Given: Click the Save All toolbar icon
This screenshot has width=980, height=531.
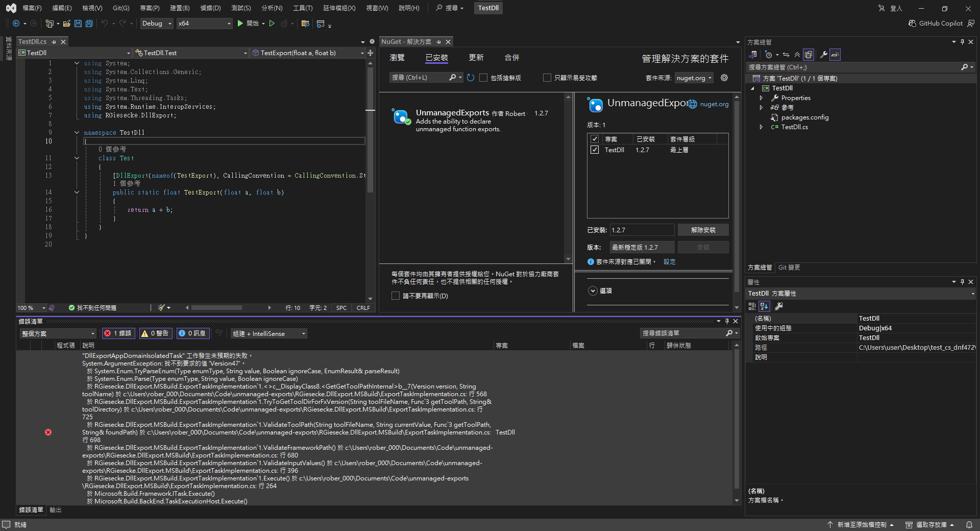Looking at the screenshot, I should point(89,23).
